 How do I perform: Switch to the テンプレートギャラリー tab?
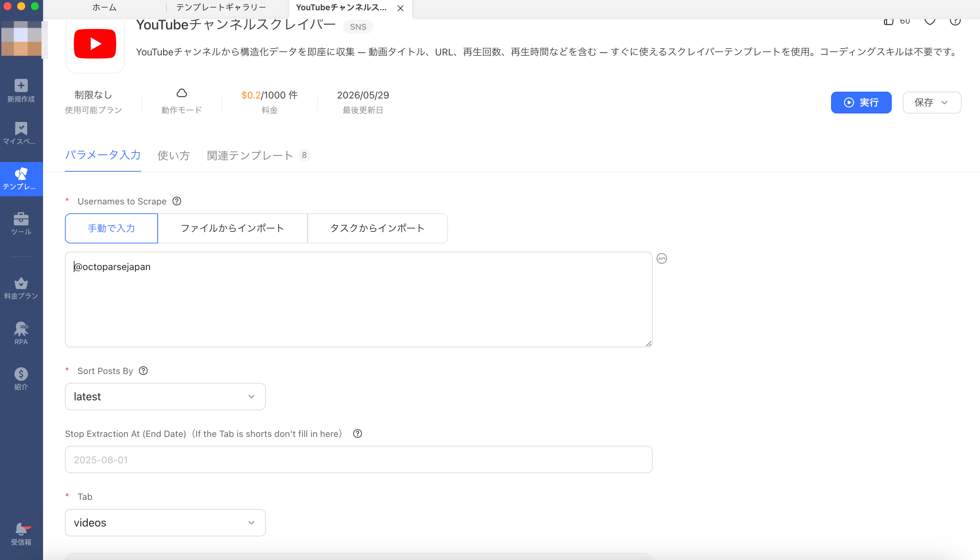click(221, 7)
